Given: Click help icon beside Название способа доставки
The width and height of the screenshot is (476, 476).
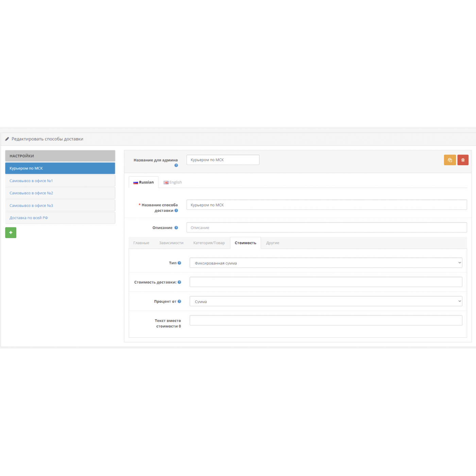Looking at the screenshot, I should pyautogui.click(x=176, y=210).
